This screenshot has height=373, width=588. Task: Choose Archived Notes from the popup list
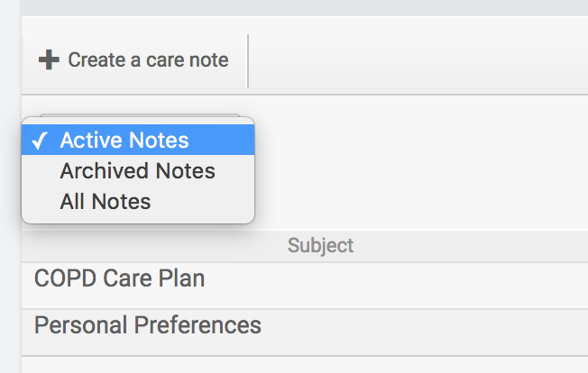137,171
